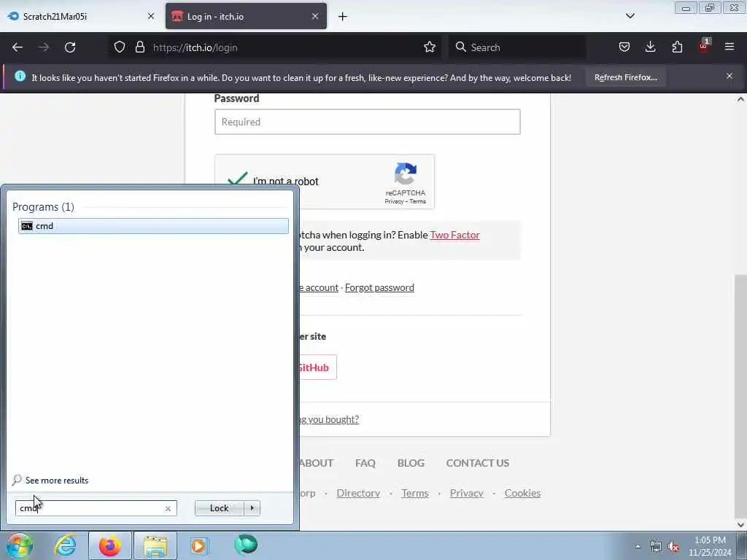Screen dimensions: 747x560
Task: Open the Firefox hamburger menu
Action: point(729,47)
